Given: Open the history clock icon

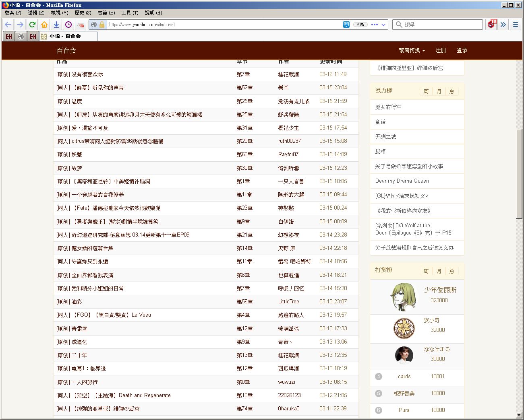Looking at the screenshot, I should (x=68, y=25).
